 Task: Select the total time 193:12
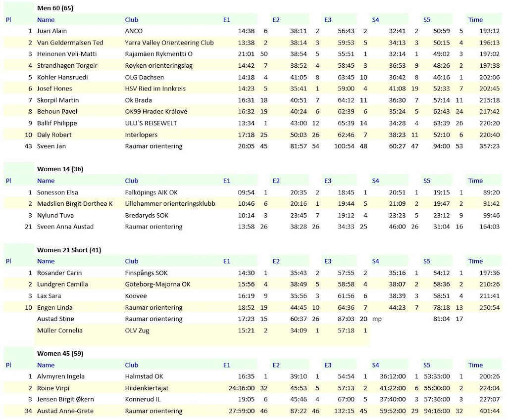[489, 31]
